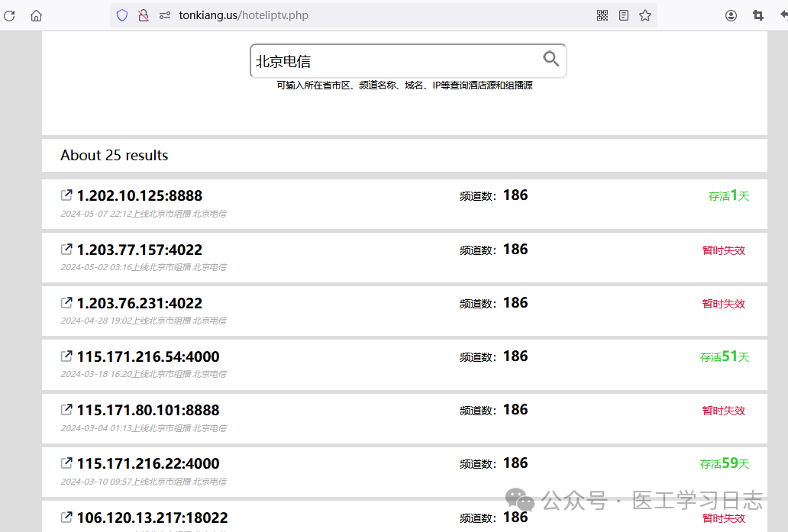Click the insecure connection padlock icon
The image size is (788, 532).
[x=144, y=15]
